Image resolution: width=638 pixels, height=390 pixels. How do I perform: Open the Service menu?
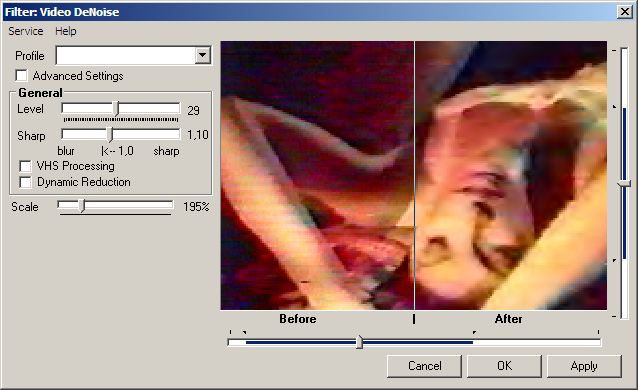pos(26,31)
